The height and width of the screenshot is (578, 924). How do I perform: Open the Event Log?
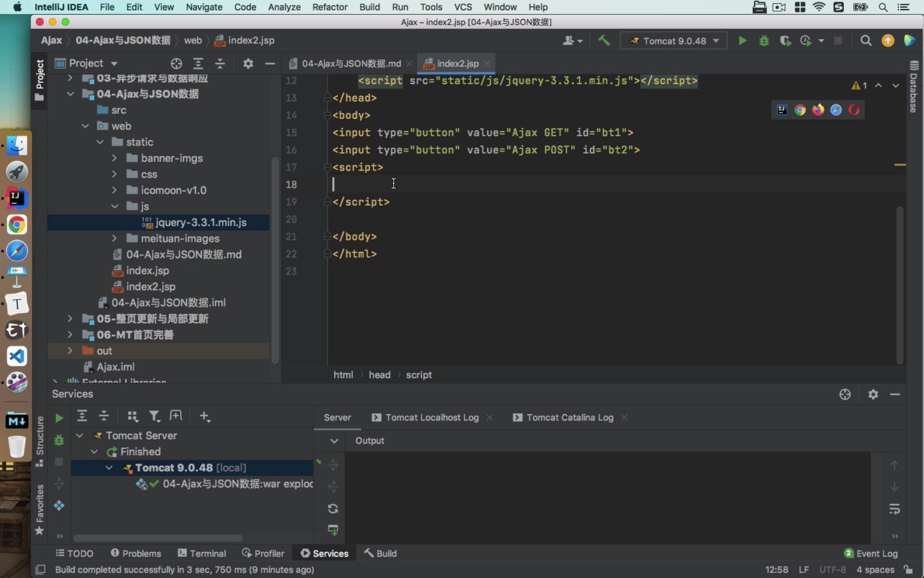871,553
